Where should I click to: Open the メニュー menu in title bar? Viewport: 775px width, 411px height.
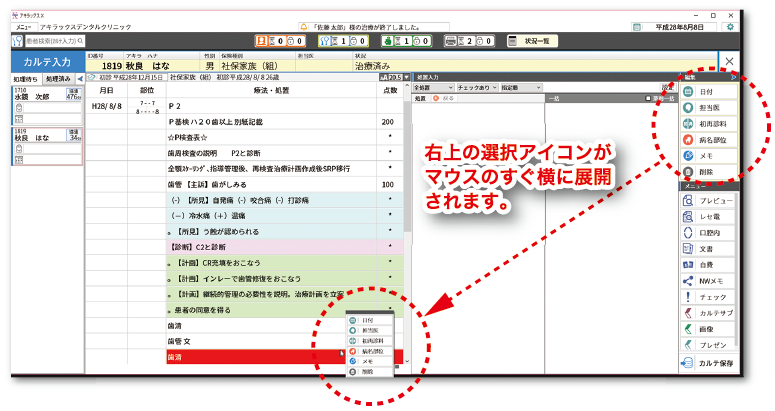(23, 27)
